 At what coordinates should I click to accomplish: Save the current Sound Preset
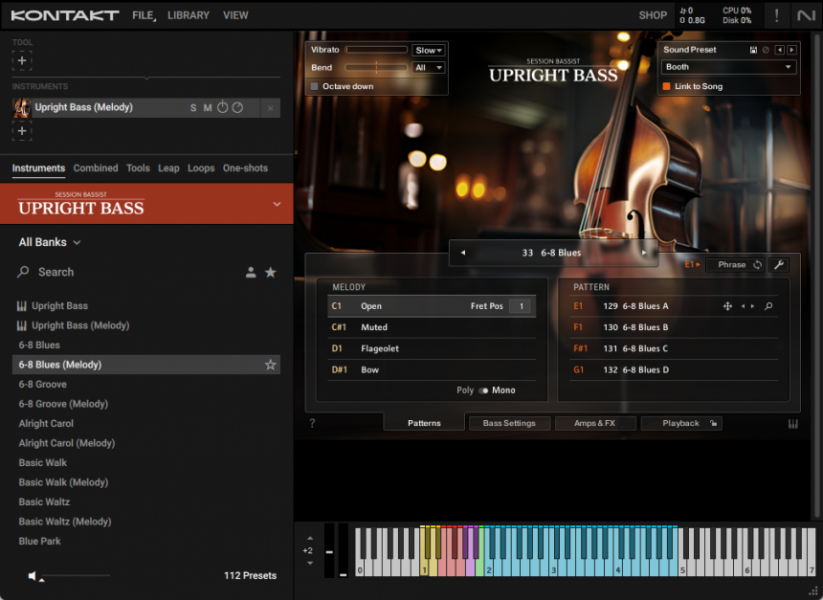pos(753,49)
